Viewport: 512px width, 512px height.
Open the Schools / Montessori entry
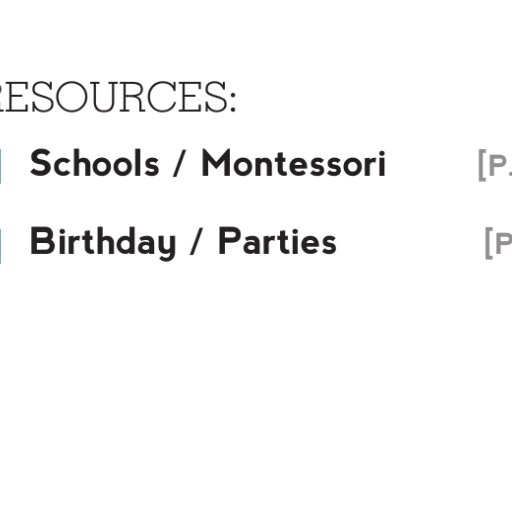coord(208,163)
